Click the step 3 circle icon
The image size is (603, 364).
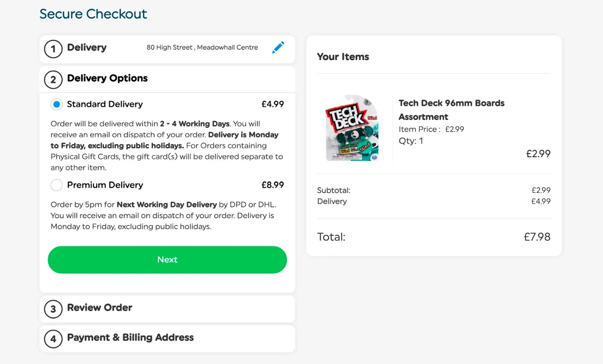pyautogui.click(x=53, y=309)
